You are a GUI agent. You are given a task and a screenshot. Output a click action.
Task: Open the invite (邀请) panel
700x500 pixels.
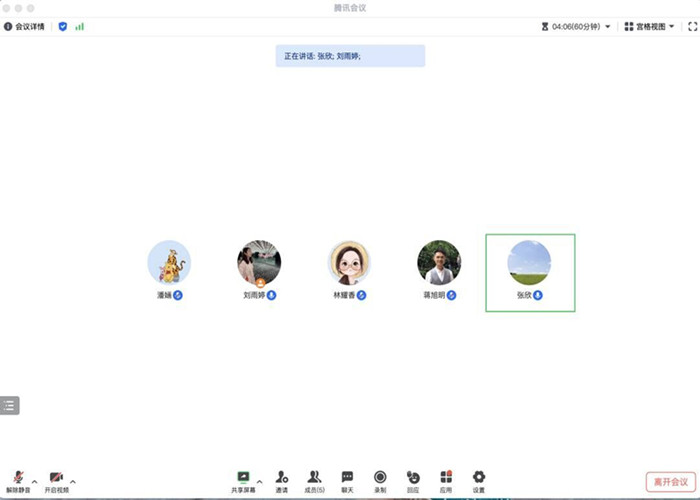[x=282, y=478]
